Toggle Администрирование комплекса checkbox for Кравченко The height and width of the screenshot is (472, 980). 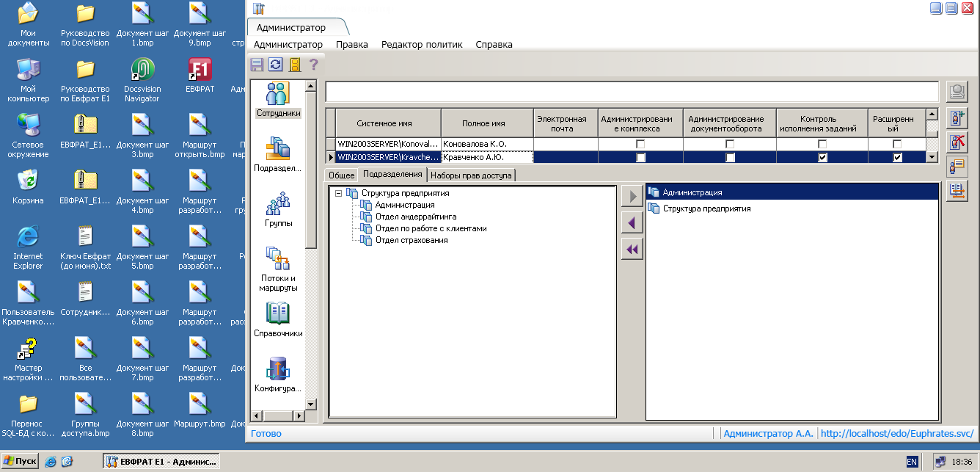[x=640, y=157]
